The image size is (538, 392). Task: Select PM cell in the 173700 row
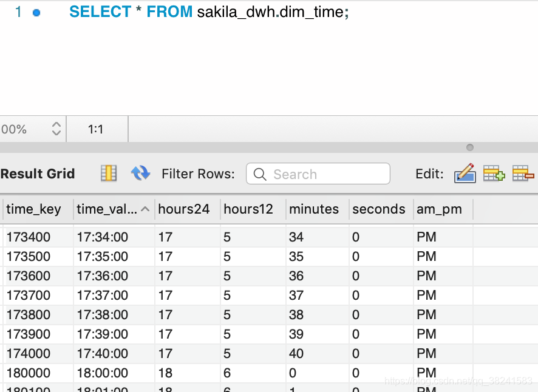443,296
